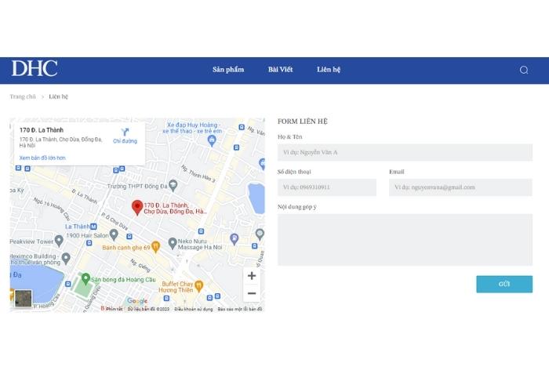The height and width of the screenshot is (392, 549).
Task: Open Xem bản đồ lớn hơn link
Action: pos(42,158)
